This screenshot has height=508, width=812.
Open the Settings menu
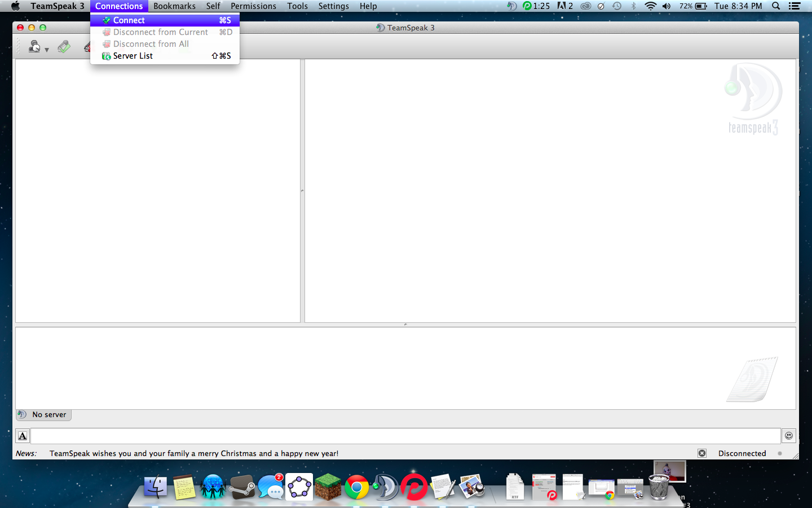point(333,6)
